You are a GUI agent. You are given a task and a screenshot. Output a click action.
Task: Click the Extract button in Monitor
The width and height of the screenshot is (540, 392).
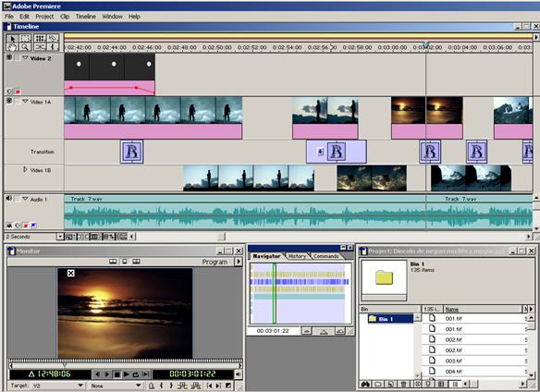(x=196, y=386)
